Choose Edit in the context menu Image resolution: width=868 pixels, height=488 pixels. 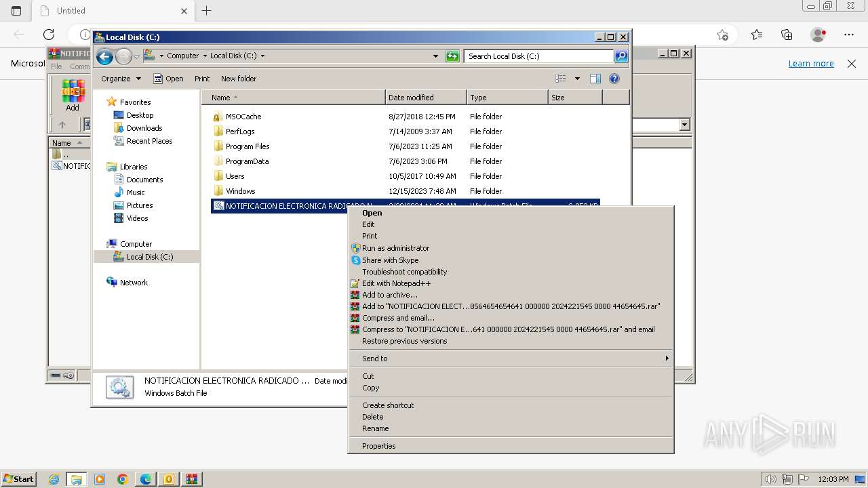point(511,224)
